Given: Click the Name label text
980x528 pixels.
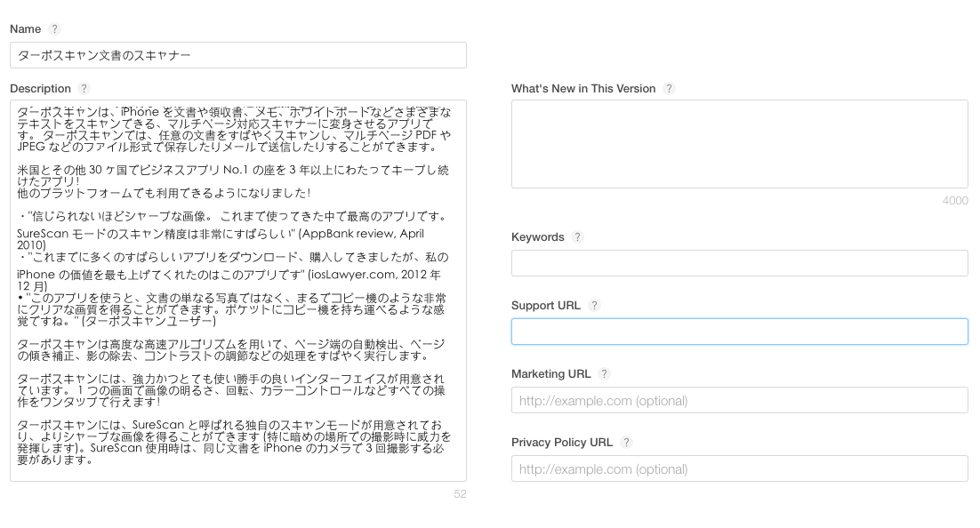Looking at the screenshot, I should tap(26, 29).
